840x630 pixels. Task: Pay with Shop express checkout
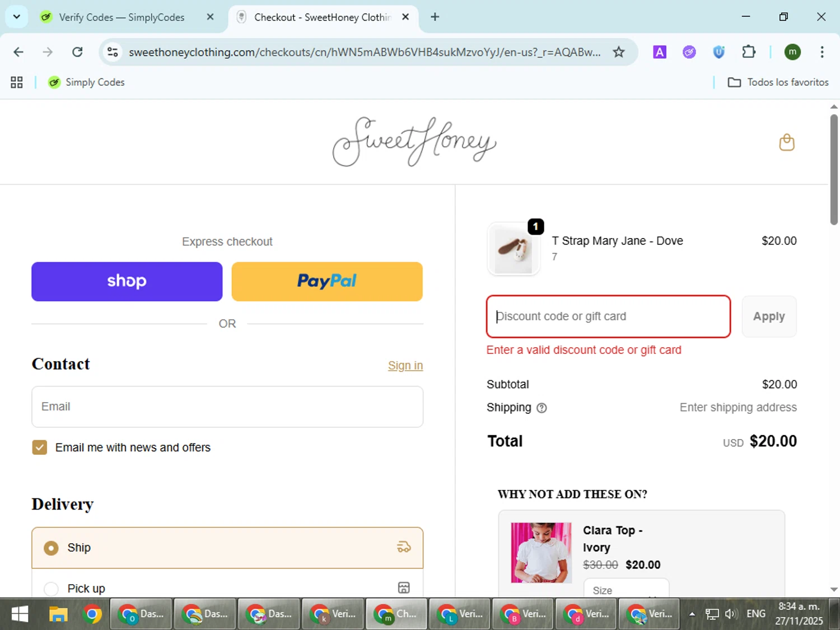pos(127,282)
